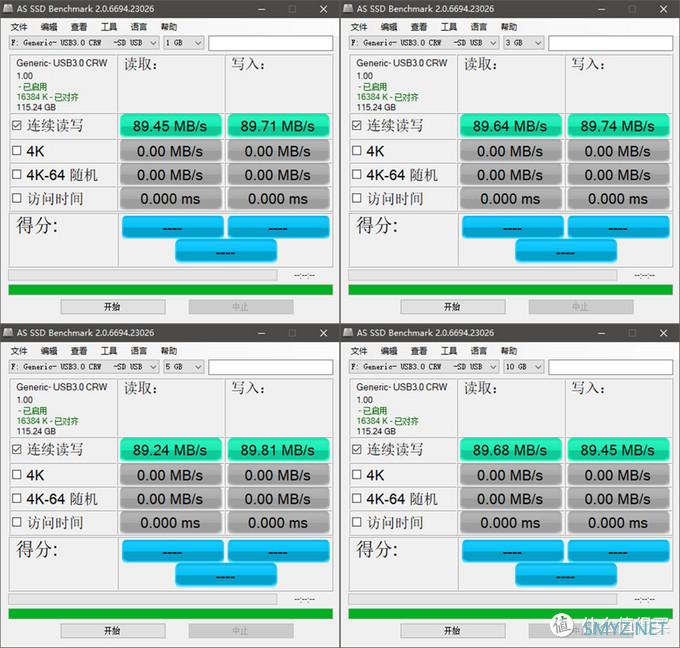
Task: Click the 89.71 MB/s write result
Action: point(278,126)
